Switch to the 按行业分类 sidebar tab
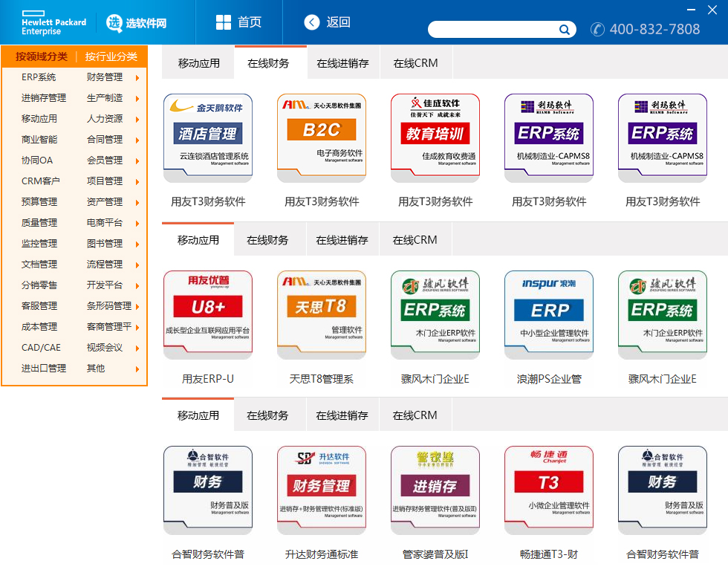Image resolution: width=728 pixels, height=587 pixels. (x=111, y=56)
